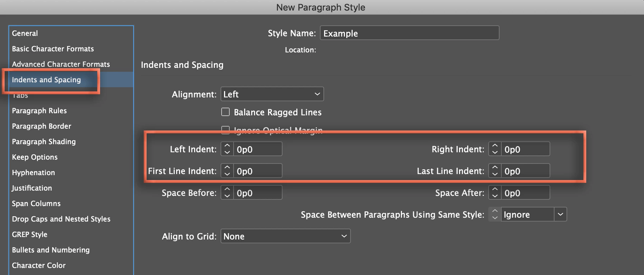Viewport: 644px width, 275px height.
Task: Click the Space After stepper arrows
Action: [495, 192]
